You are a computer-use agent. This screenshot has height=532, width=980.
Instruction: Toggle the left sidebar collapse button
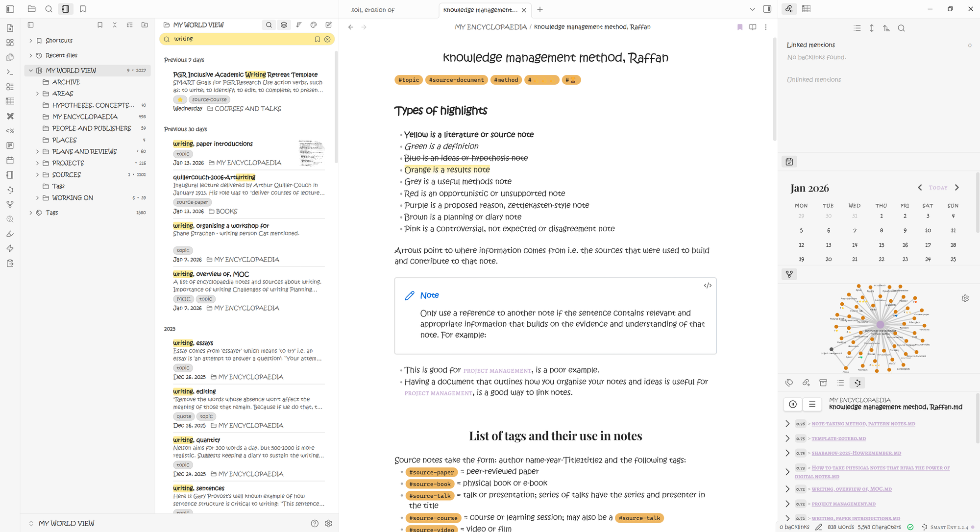point(10,9)
